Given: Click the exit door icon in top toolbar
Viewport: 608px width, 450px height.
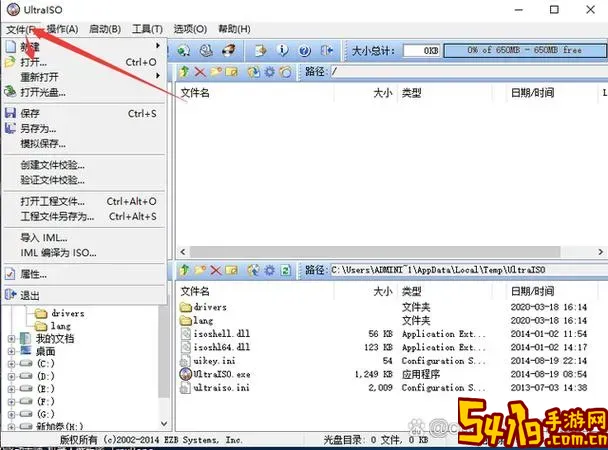Looking at the screenshot, I should point(326,50).
